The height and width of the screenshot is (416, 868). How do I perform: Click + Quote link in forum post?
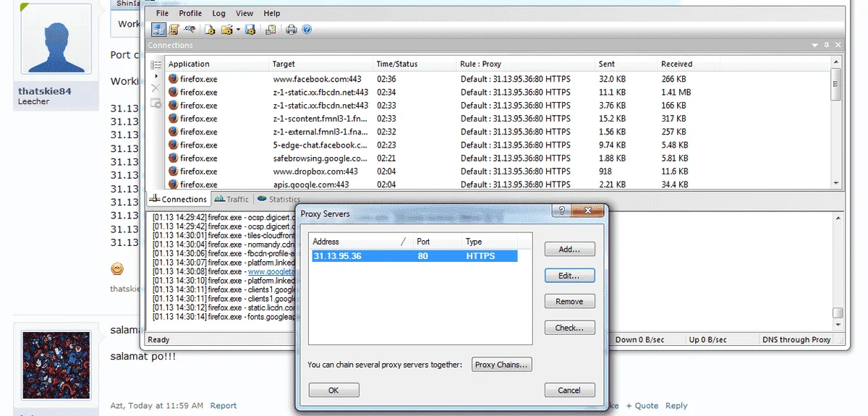pyautogui.click(x=642, y=406)
